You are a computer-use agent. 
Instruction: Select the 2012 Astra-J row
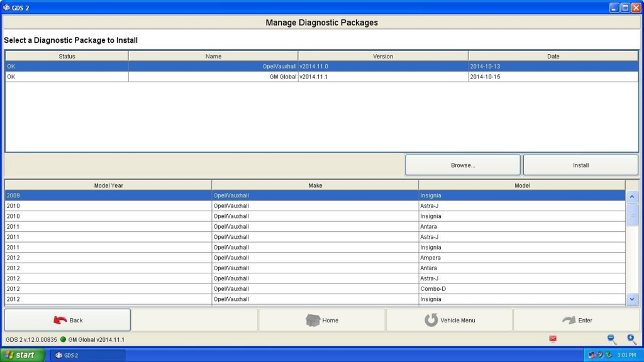(x=315, y=278)
